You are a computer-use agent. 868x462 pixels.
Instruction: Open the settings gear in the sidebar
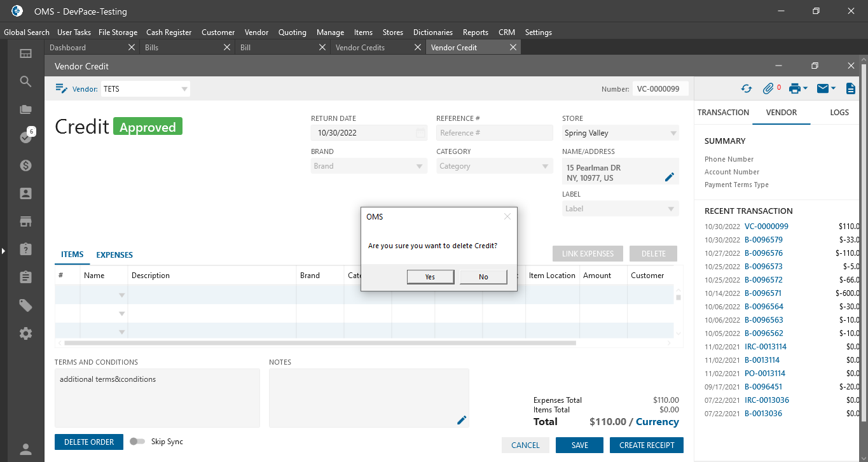(x=25, y=333)
